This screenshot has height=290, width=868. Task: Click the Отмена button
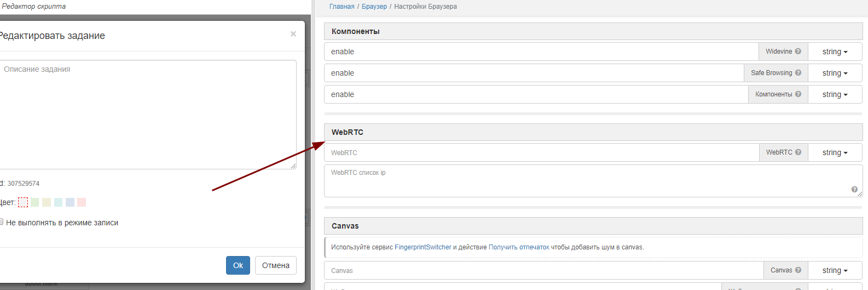(275, 265)
